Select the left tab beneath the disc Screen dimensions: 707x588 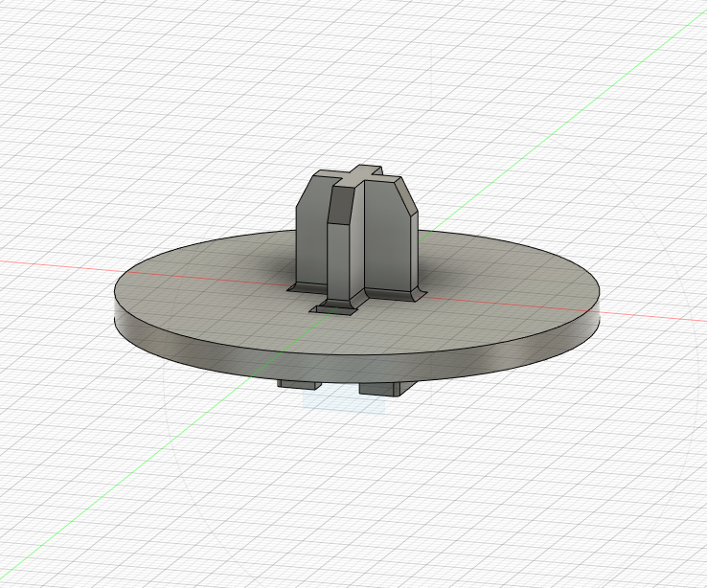coord(300,385)
